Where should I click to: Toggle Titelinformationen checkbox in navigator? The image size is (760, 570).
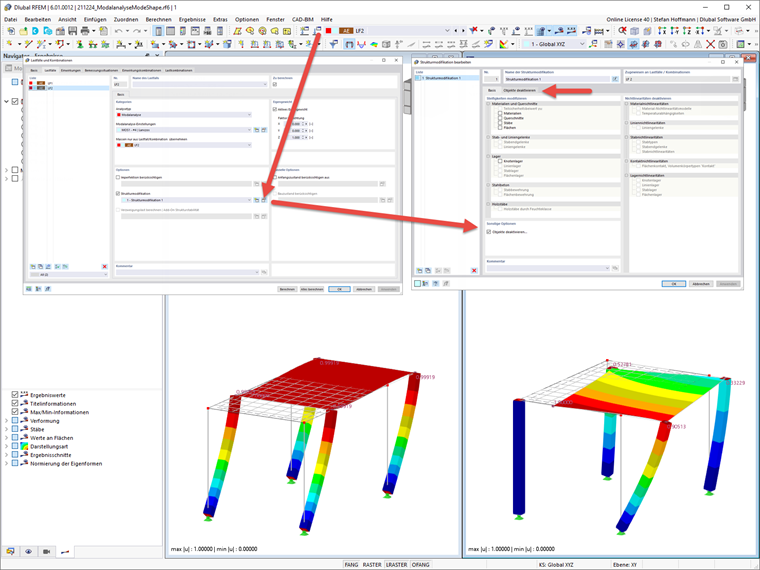15,403
